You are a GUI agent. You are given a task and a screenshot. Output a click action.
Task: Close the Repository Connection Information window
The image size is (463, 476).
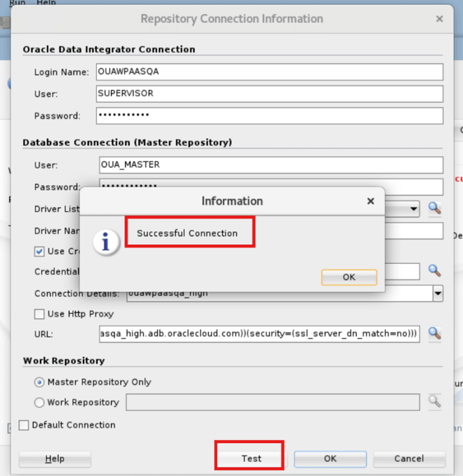click(x=439, y=19)
